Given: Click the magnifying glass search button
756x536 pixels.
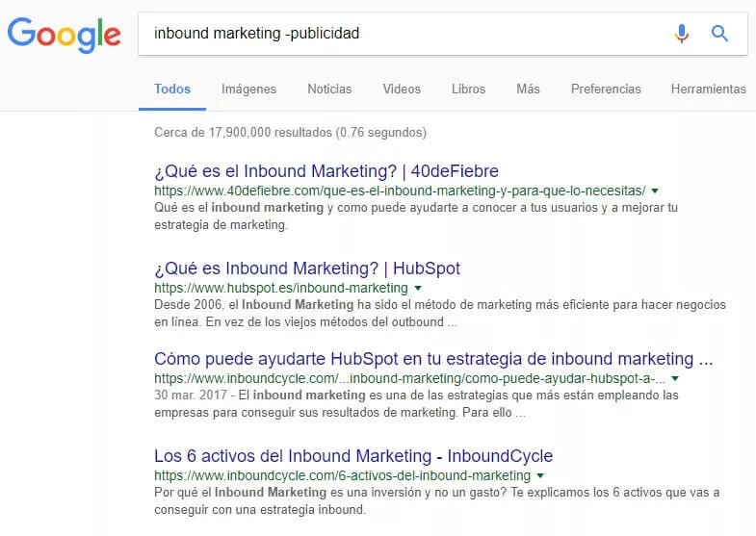Looking at the screenshot, I should (x=719, y=34).
